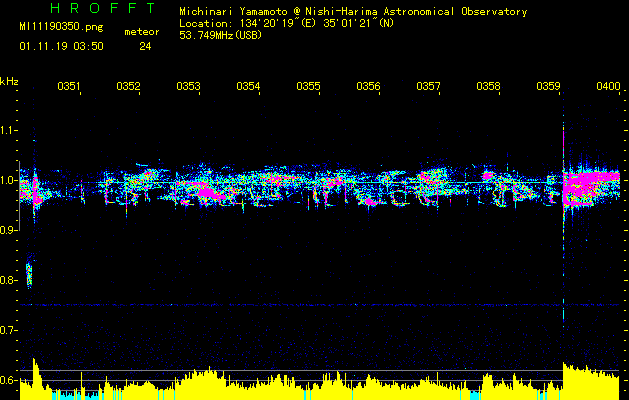Click the 0.7 frequency axis label

coord(7,330)
